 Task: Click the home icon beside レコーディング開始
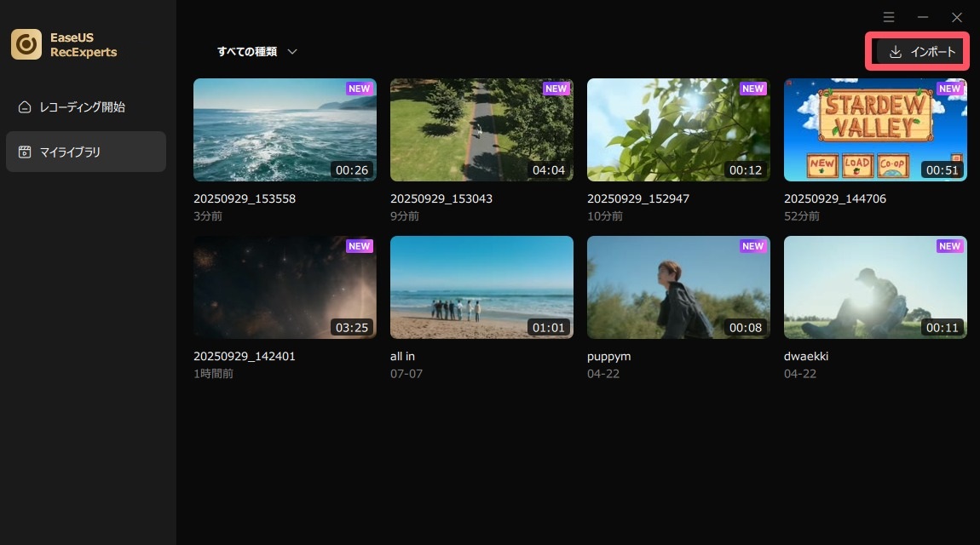[x=25, y=107]
